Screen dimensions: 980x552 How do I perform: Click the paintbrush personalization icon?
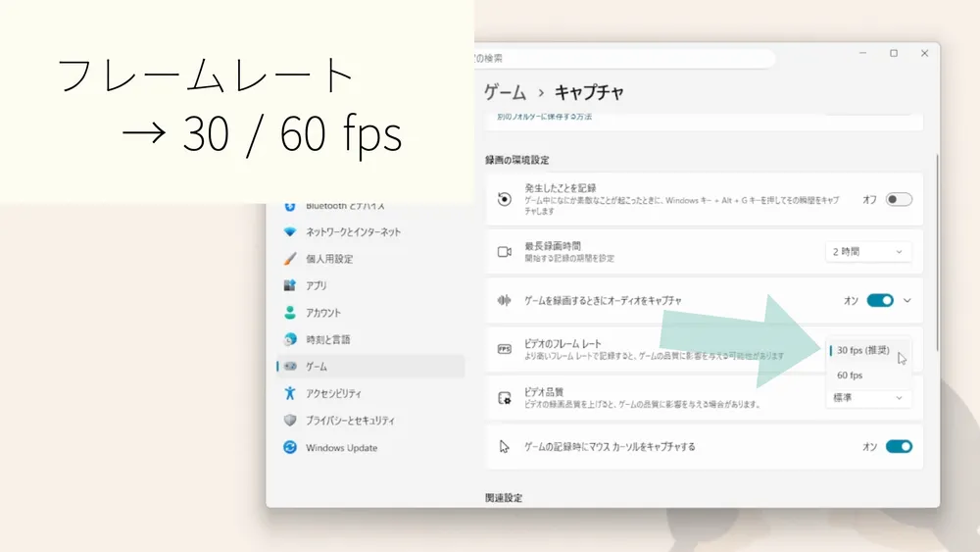click(290, 259)
